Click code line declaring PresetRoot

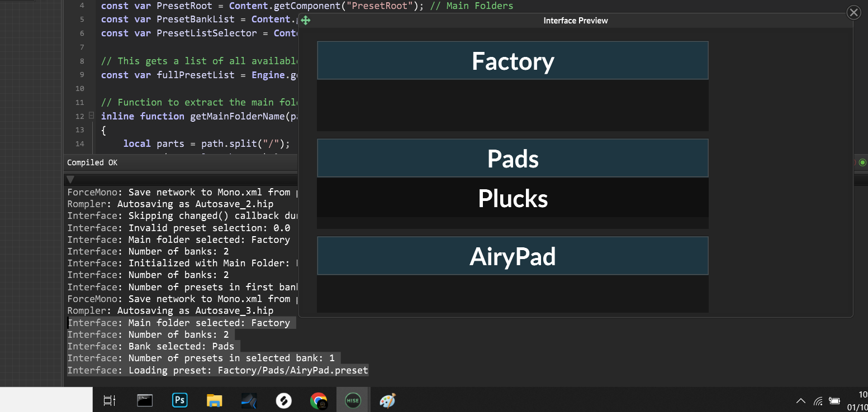pos(307,6)
